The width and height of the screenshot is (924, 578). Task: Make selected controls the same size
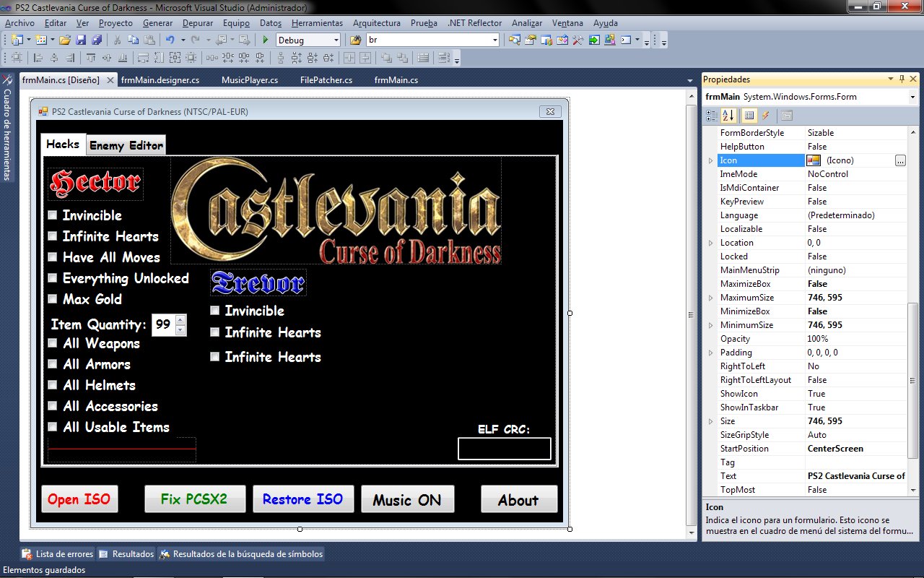pyautogui.click(x=175, y=58)
